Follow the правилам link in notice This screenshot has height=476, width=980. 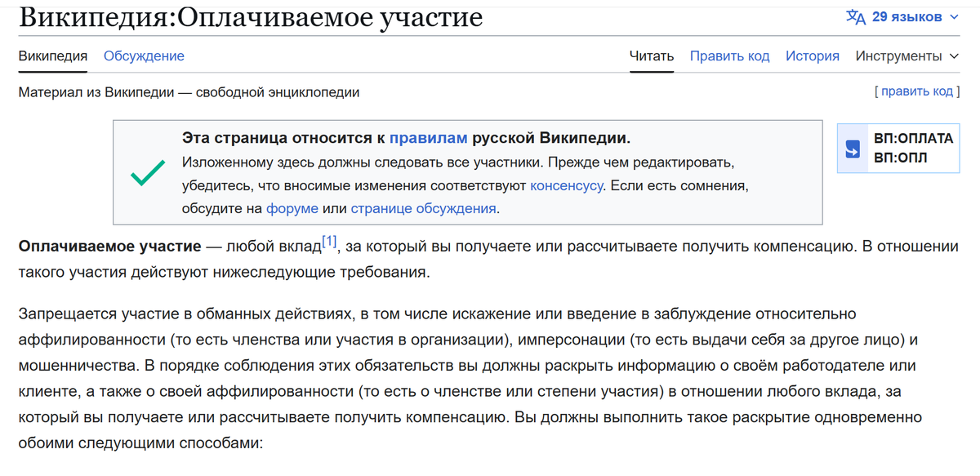pyautogui.click(x=429, y=137)
